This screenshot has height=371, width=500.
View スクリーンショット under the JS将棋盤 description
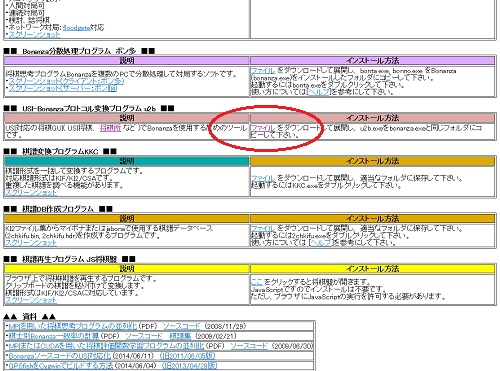click(31, 300)
